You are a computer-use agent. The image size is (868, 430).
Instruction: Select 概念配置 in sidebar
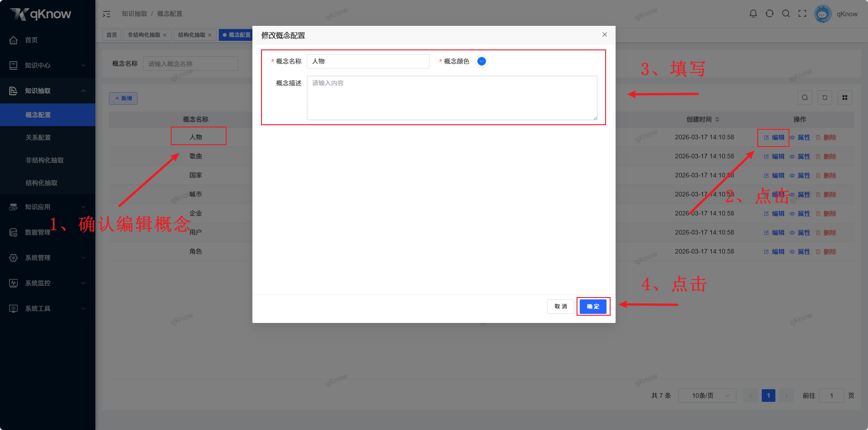(48, 115)
